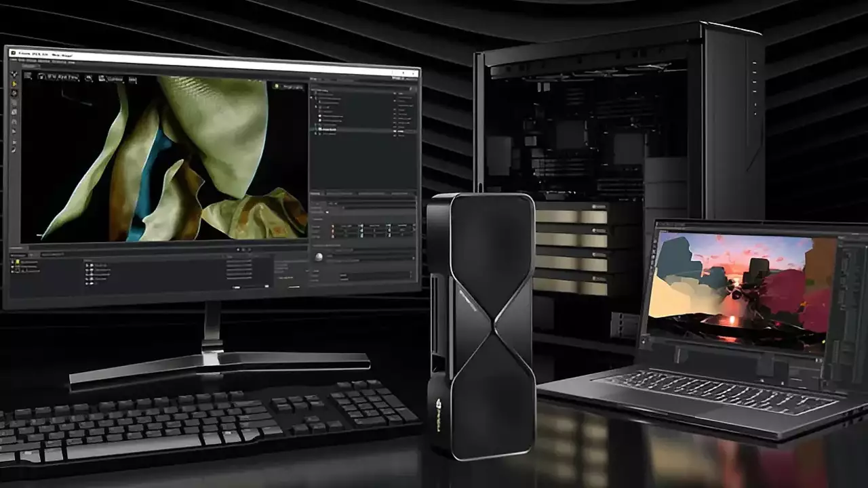The width and height of the screenshot is (868, 488).
Task: Toggle the first orange checkbox in property panel
Action: (x=332, y=227)
